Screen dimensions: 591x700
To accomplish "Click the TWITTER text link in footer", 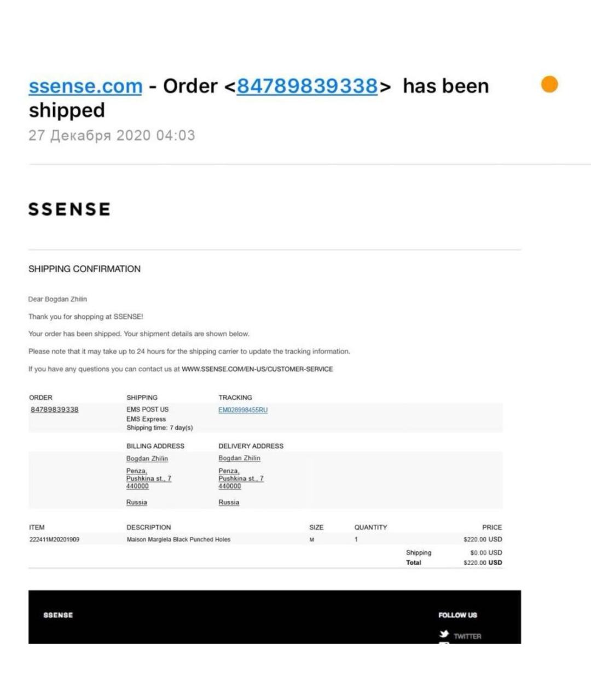I will coord(467,637).
